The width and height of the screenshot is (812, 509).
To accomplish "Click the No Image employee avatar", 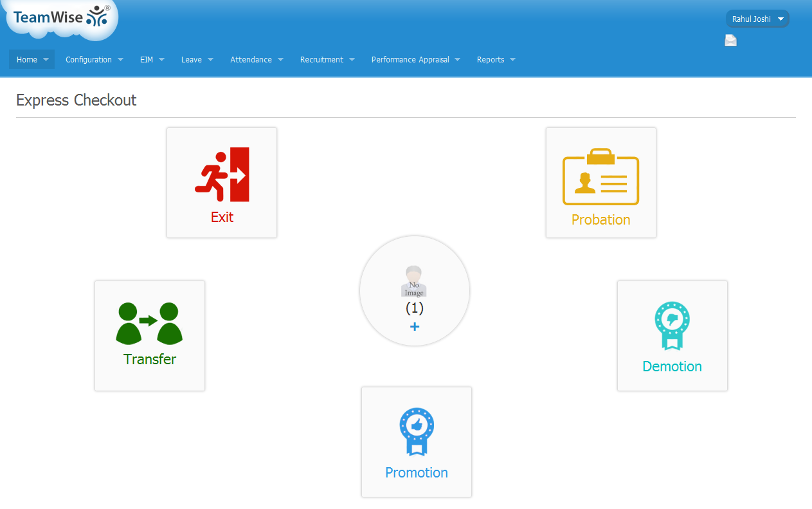I will tap(414, 281).
